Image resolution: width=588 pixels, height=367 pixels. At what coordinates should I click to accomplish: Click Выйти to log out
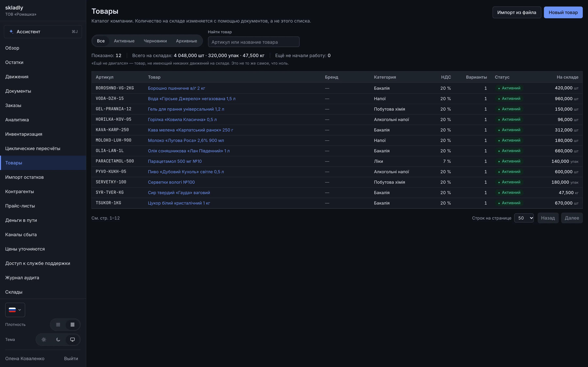(71, 359)
